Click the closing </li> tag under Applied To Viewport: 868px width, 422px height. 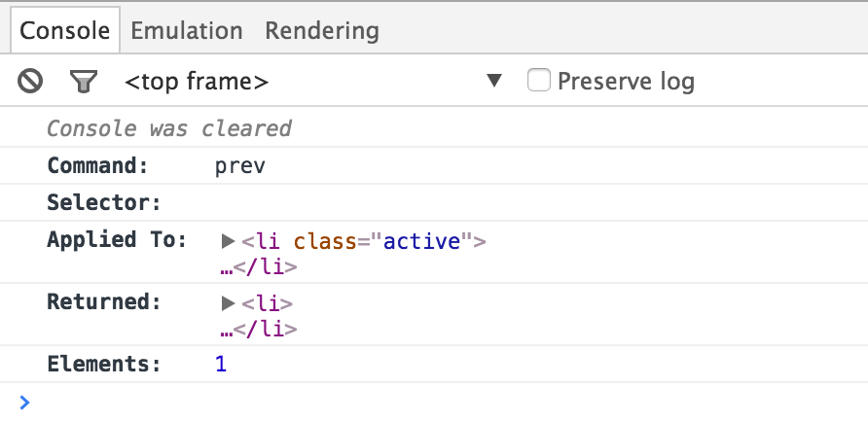[x=265, y=267]
